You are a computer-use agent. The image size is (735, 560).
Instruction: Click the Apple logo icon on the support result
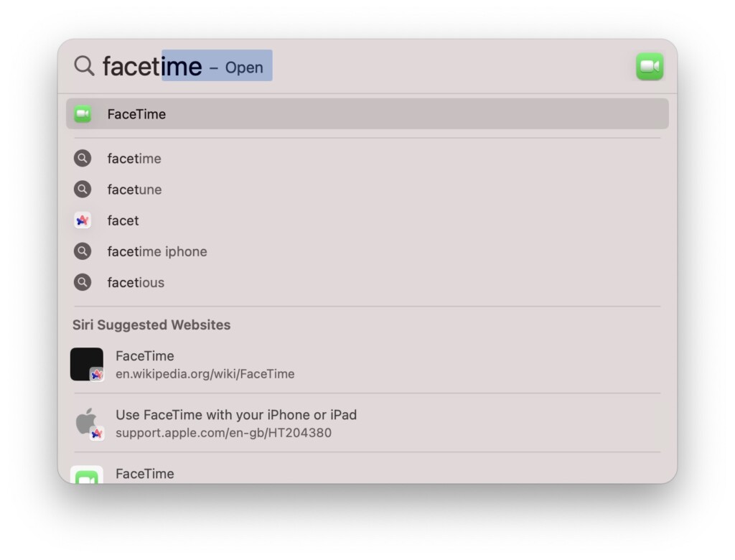click(88, 422)
